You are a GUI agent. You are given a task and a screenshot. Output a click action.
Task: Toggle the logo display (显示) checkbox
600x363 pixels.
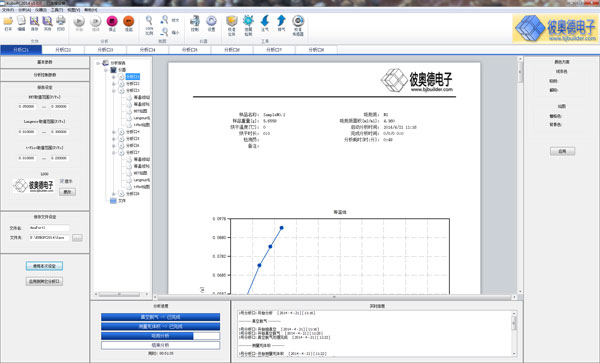pyautogui.click(x=62, y=181)
